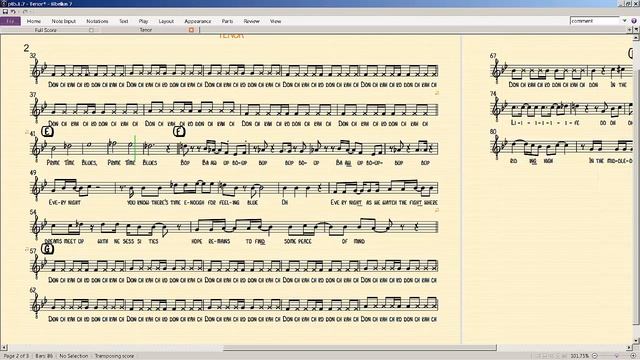Click the zoom out minus button
640x360 pixels.
[x=595, y=356]
